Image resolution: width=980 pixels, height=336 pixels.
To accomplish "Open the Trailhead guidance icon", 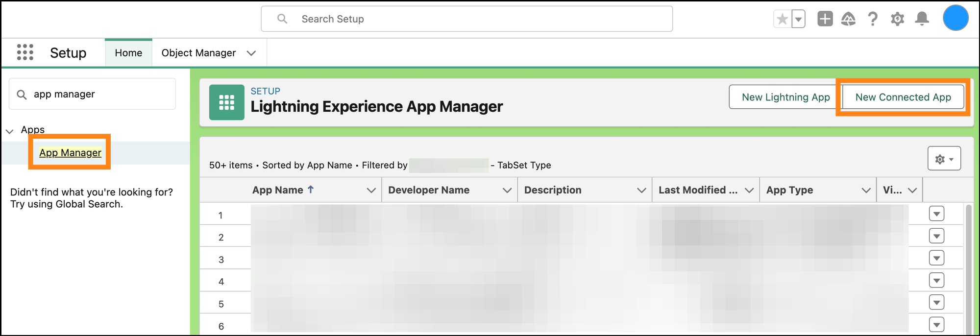I will point(849,19).
